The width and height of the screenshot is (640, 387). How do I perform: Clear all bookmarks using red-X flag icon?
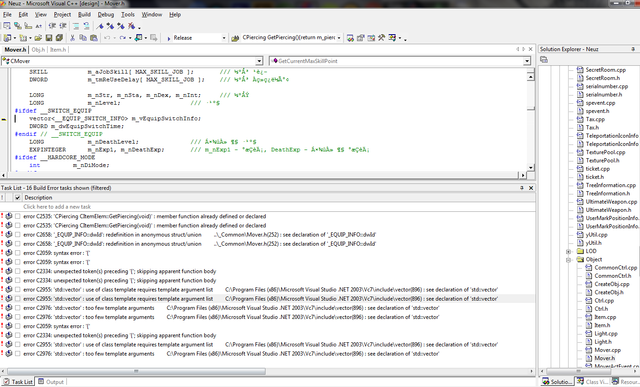pyautogui.click(x=131, y=26)
